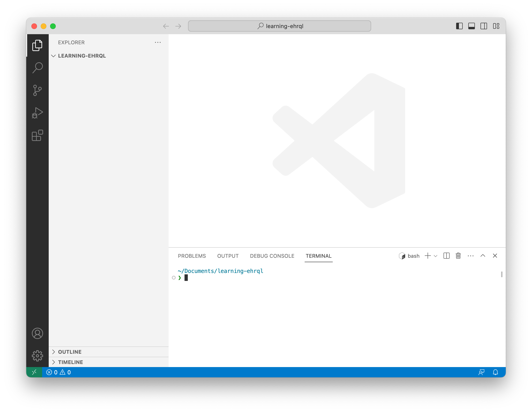Click the learning-ehrql command center search box

(x=279, y=26)
